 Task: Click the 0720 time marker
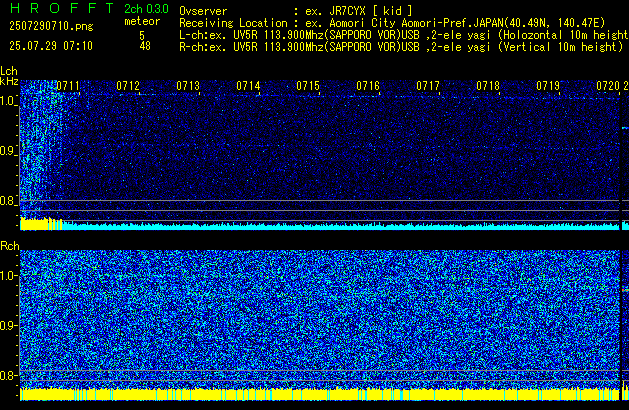pos(608,86)
